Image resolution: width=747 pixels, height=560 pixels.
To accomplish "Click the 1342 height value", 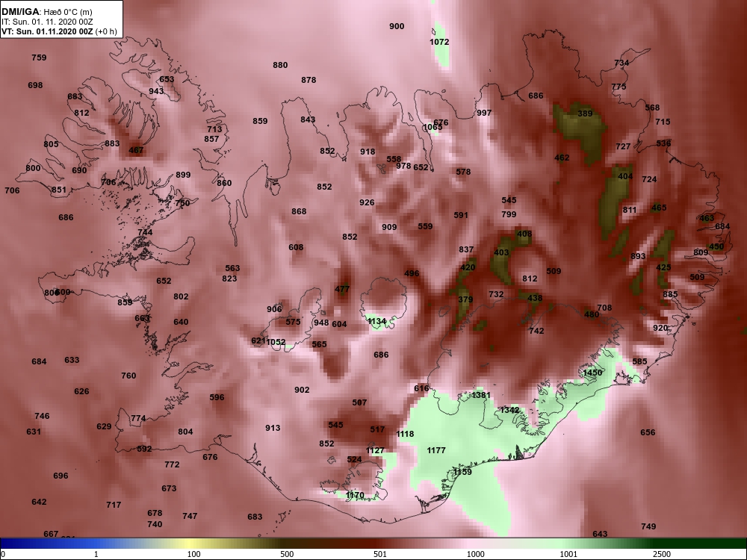I will [x=509, y=410].
